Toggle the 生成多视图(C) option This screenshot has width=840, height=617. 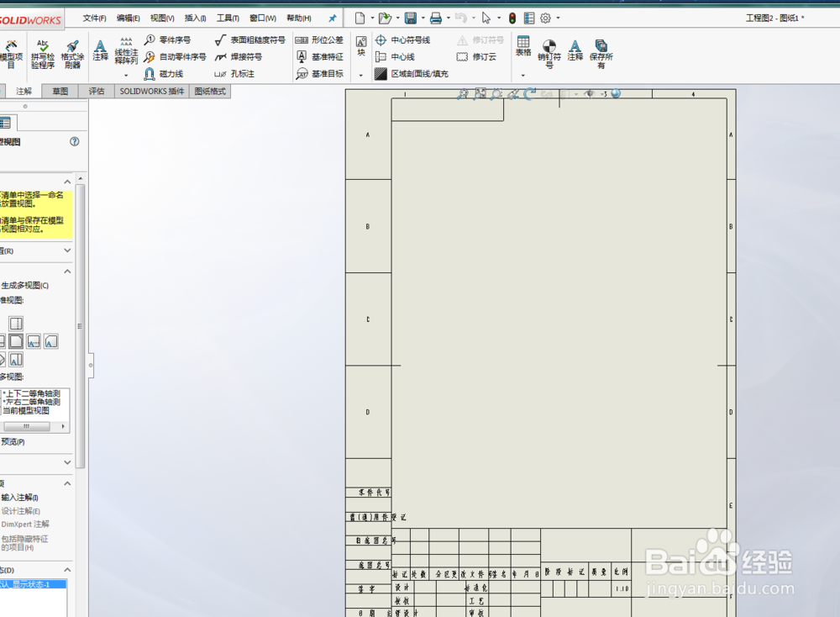[24, 285]
